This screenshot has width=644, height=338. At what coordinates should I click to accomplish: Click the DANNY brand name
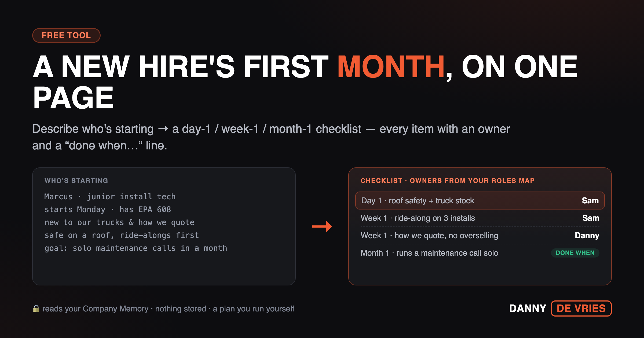(x=528, y=308)
